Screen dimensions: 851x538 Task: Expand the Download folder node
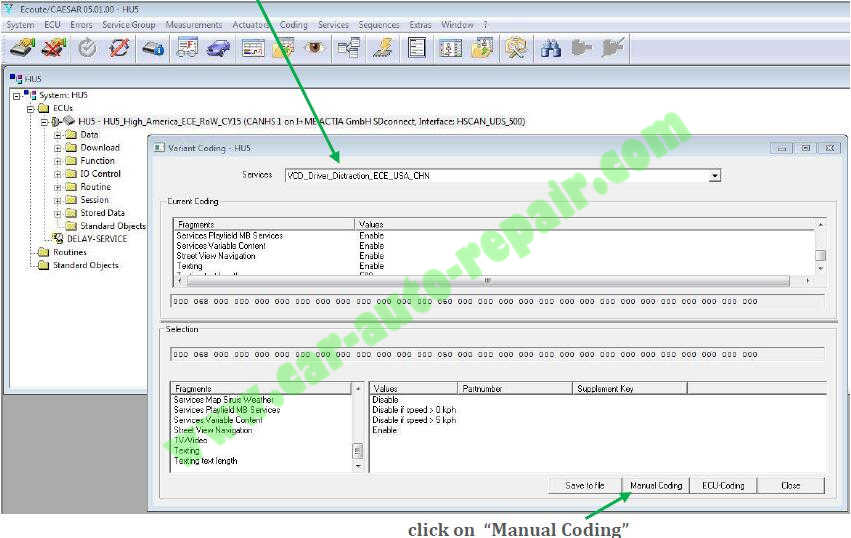[x=58, y=148]
